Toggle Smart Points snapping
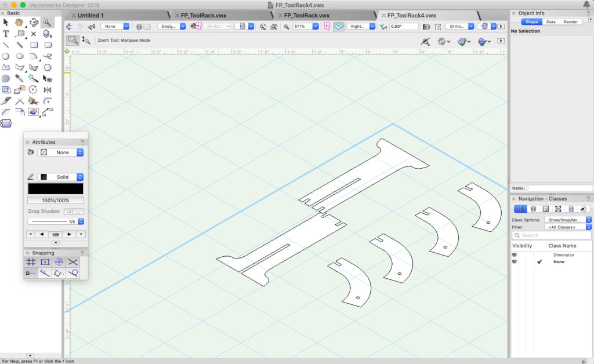Image resolution: width=594 pixels, height=364 pixels. pos(31,273)
